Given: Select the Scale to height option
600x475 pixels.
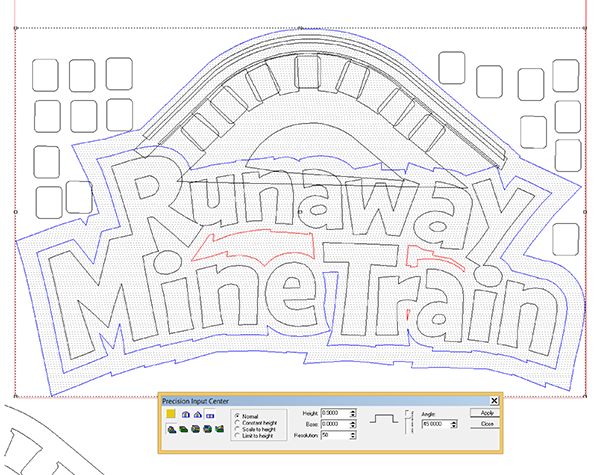Looking at the screenshot, I should coord(255,429).
